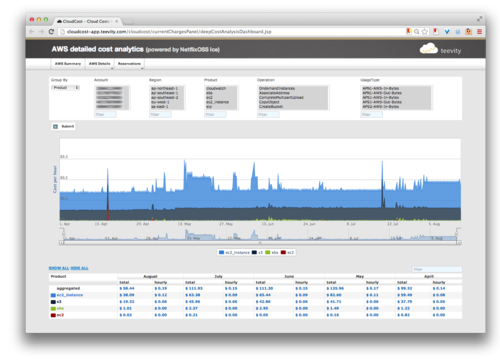Screen dimensions: 500x360
Task: Focus the UsageType filter field
Action: 371,114
